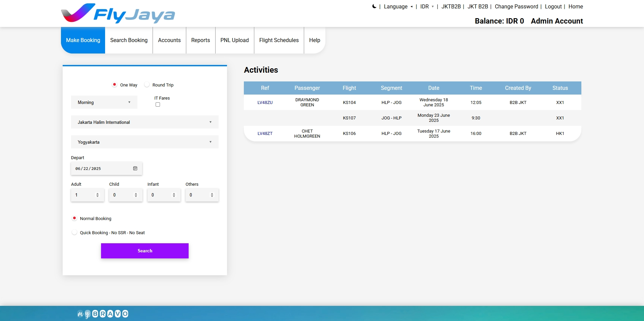Image resolution: width=644 pixels, height=321 pixels.
Task: Enable the IT Fares checkbox
Action: (x=158, y=105)
